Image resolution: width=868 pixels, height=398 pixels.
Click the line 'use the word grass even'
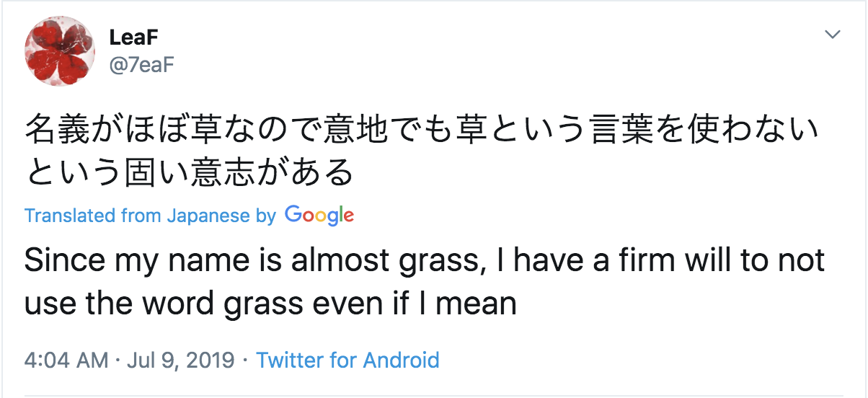(270, 304)
